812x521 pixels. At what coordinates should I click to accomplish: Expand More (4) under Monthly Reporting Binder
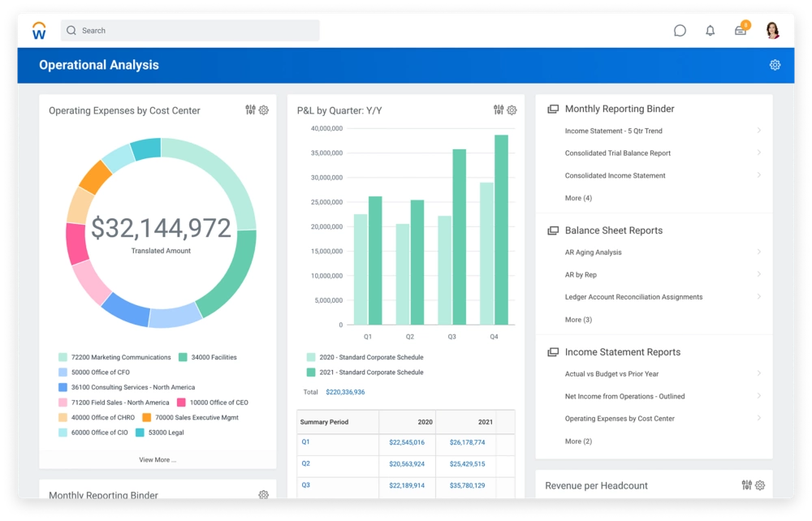click(x=578, y=198)
